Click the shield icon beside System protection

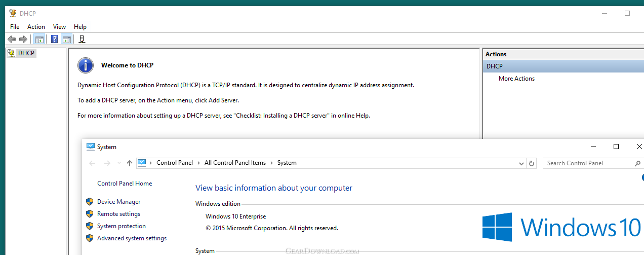coord(90,226)
